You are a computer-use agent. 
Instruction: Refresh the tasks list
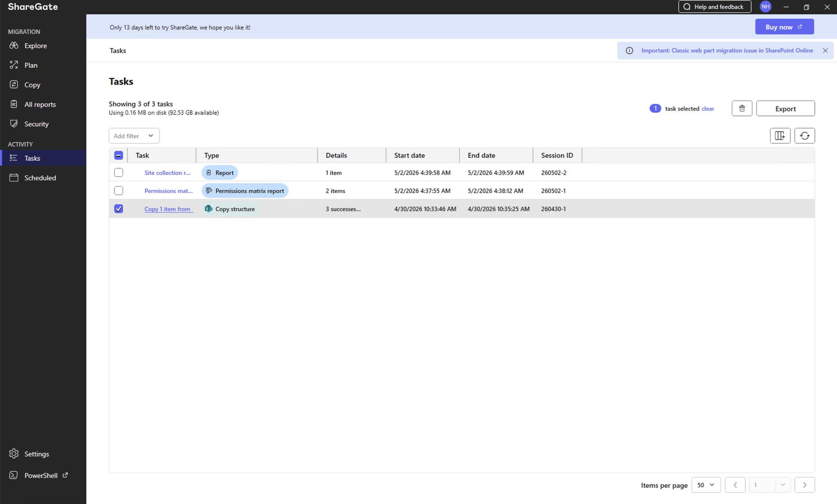click(x=805, y=135)
